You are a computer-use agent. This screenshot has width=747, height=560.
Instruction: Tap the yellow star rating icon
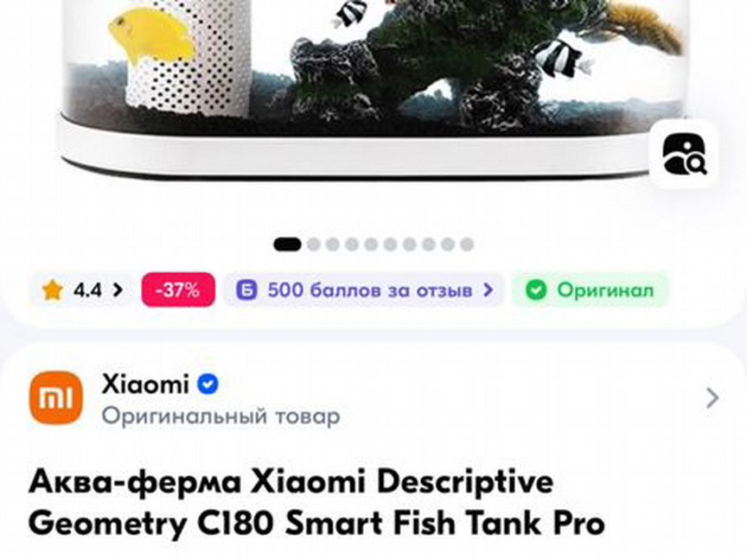53,290
